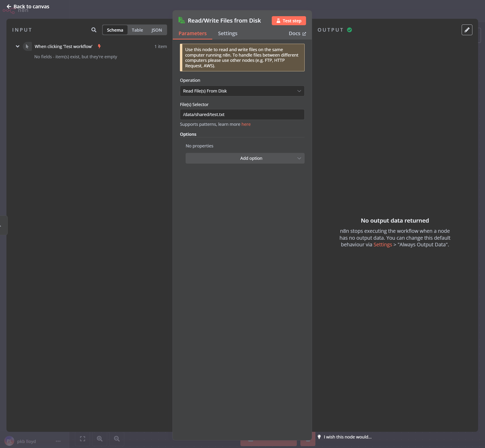The width and height of the screenshot is (485, 448).
Task: Click the trigger node cursor icon
Action: click(x=27, y=46)
